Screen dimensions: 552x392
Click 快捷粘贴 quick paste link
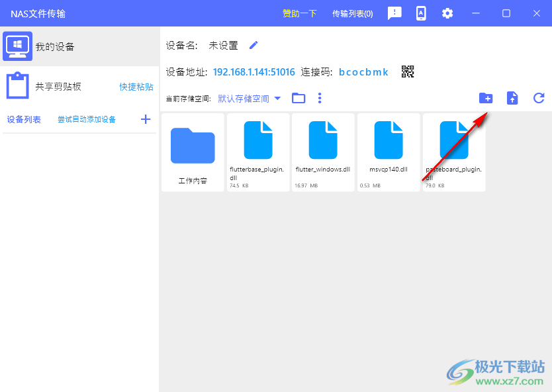click(x=136, y=87)
